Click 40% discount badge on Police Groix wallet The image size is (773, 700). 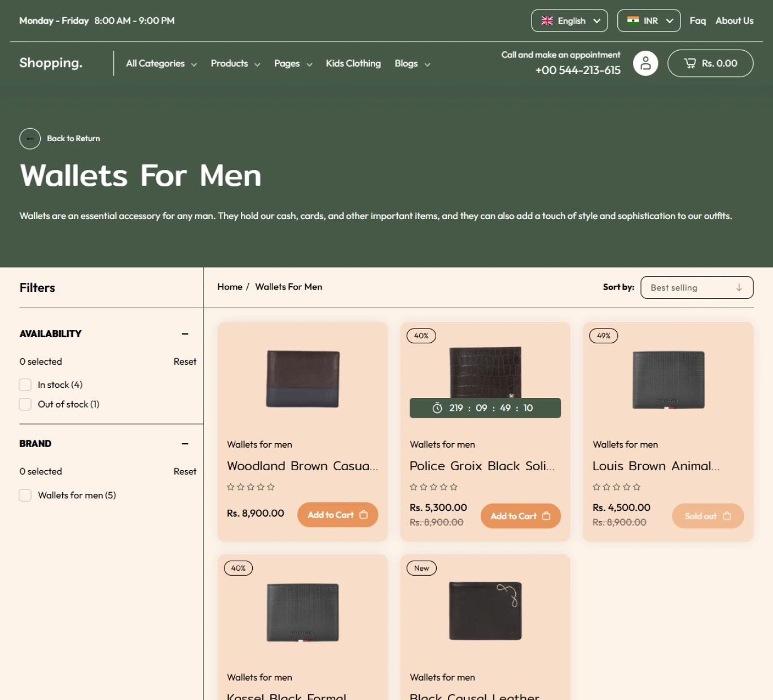click(421, 336)
